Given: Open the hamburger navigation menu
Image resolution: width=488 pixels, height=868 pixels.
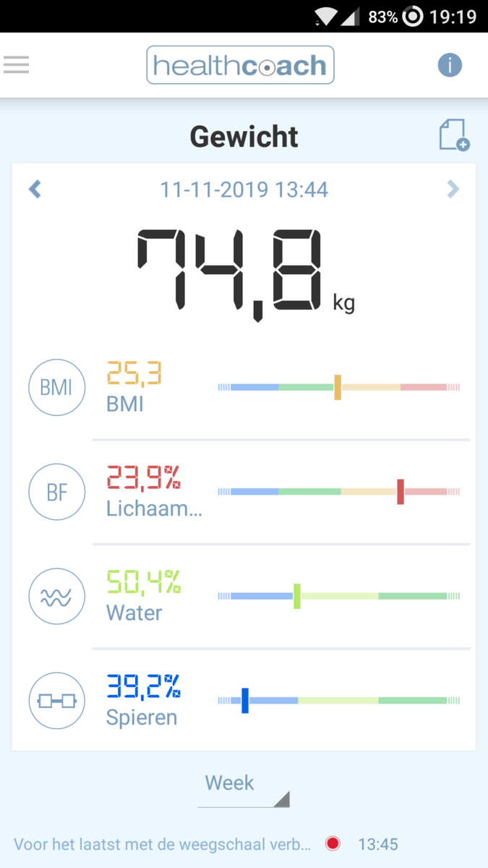Looking at the screenshot, I should pos(16,65).
